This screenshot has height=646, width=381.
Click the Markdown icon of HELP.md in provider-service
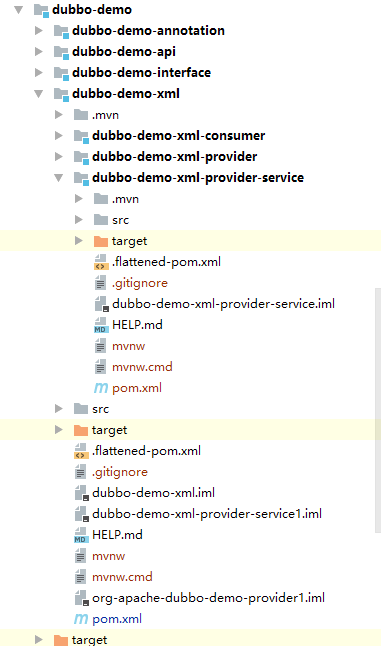101,325
